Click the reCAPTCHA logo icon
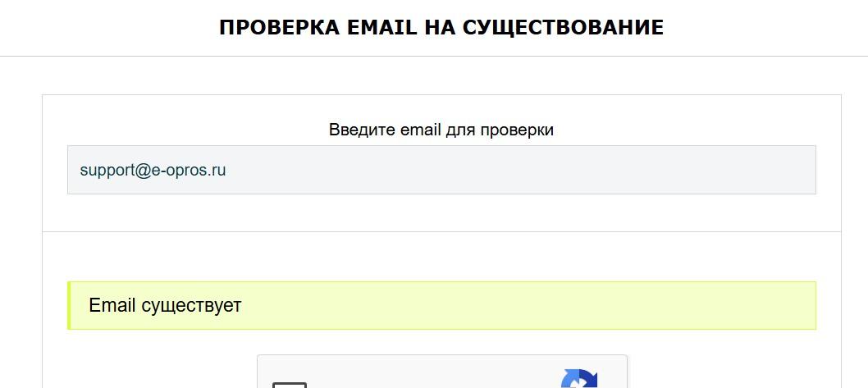 pos(579,381)
